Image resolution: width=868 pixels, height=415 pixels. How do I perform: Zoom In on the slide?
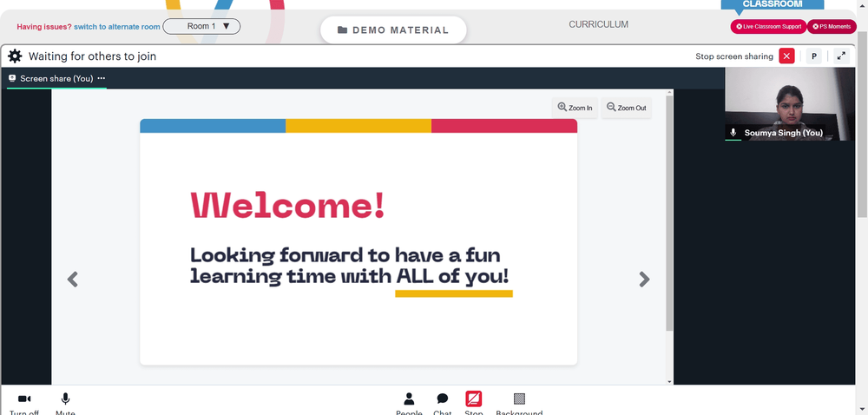[575, 108]
